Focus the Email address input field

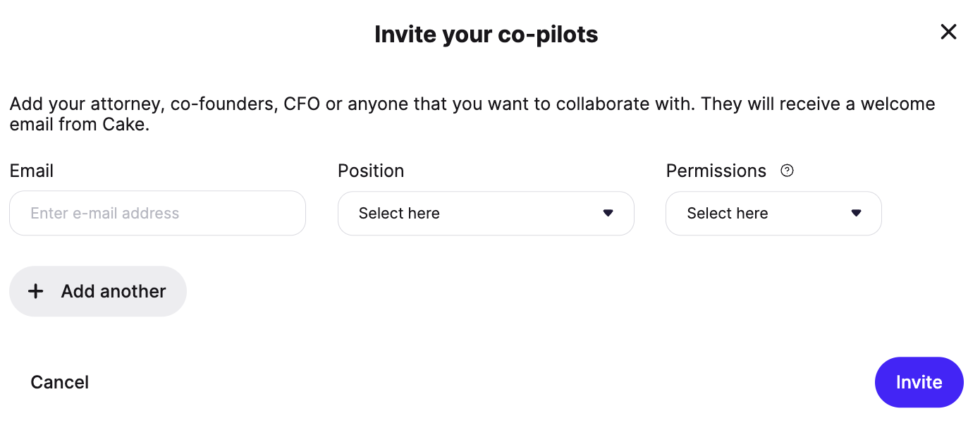point(157,213)
